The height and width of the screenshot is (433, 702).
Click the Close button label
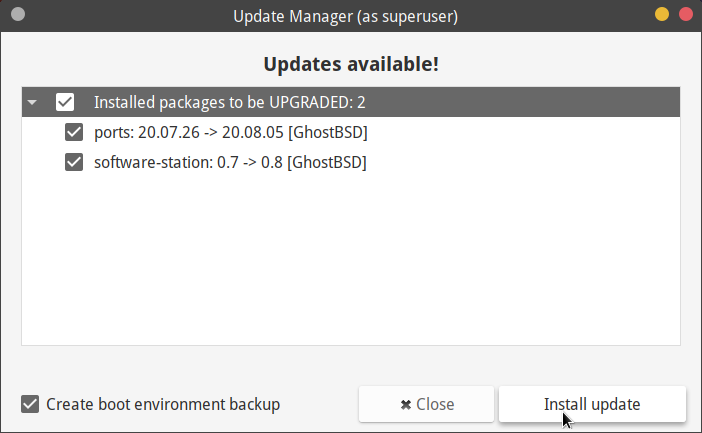(x=435, y=405)
